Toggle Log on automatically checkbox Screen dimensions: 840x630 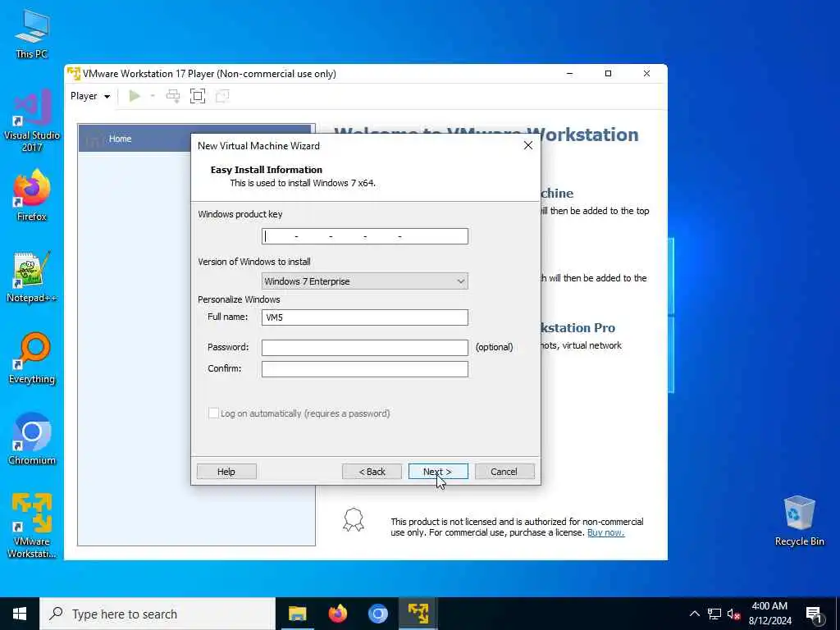tap(213, 413)
